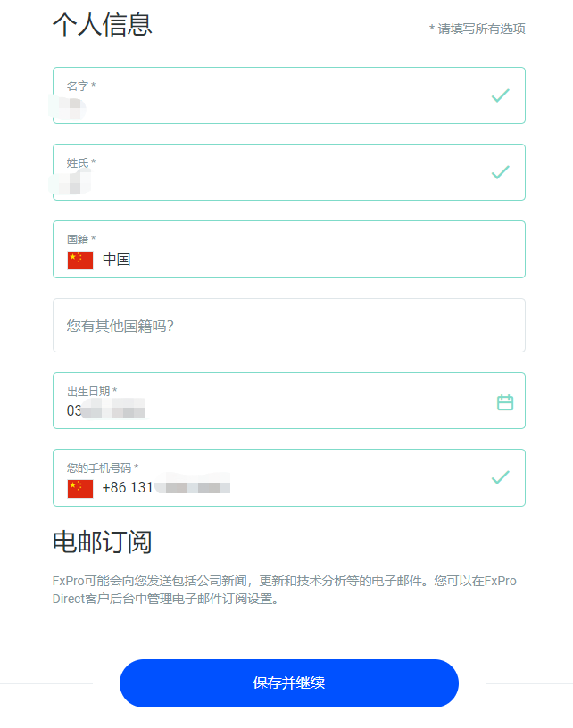This screenshot has width=573, height=728.
Task: Click the 电邮订阅 section heading
Action: (x=102, y=542)
